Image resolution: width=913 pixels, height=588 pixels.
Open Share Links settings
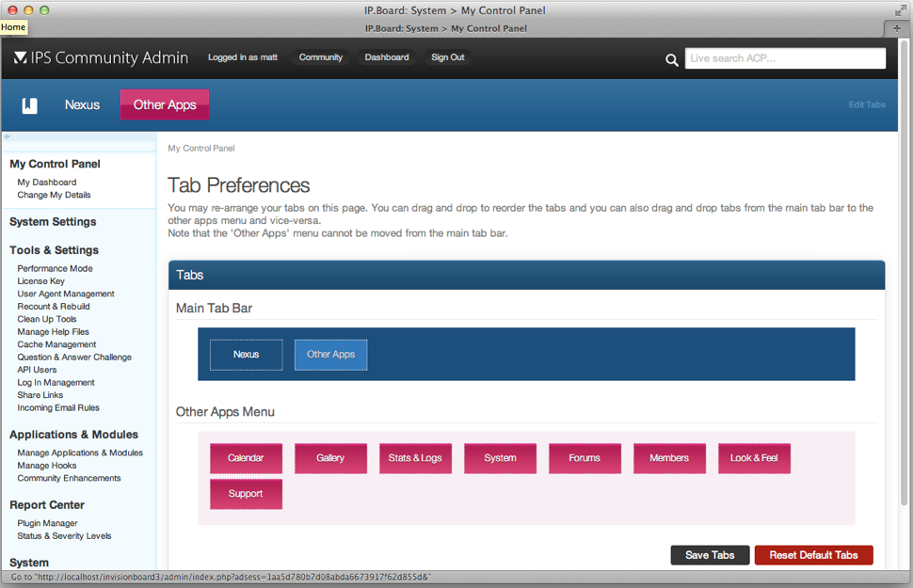coord(40,395)
